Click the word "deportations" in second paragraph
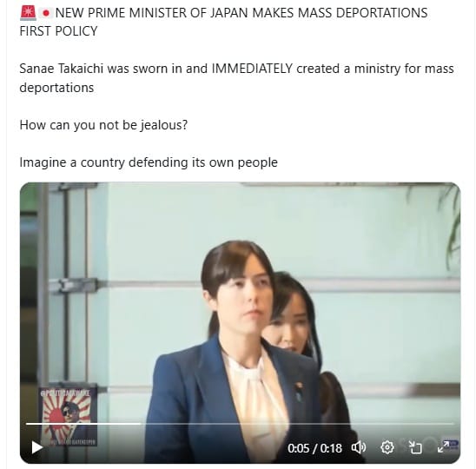476x469 pixels. 56,88
